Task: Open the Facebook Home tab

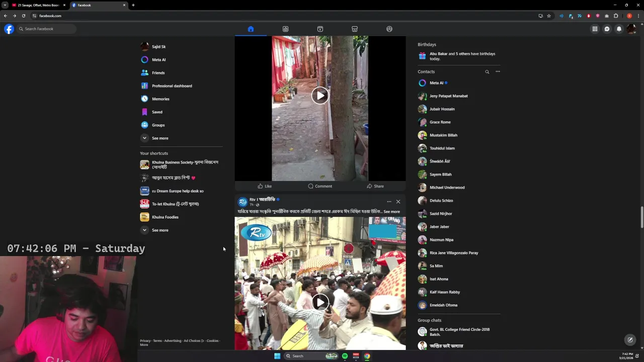Action: [x=251, y=29]
